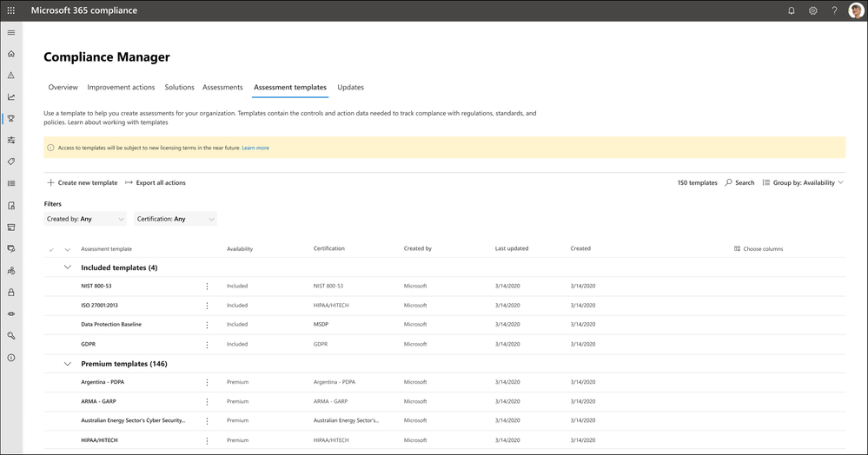Image resolution: width=868 pixels, height=455 pixels.
Task: Open the help question mark
Action: (834, 10)
